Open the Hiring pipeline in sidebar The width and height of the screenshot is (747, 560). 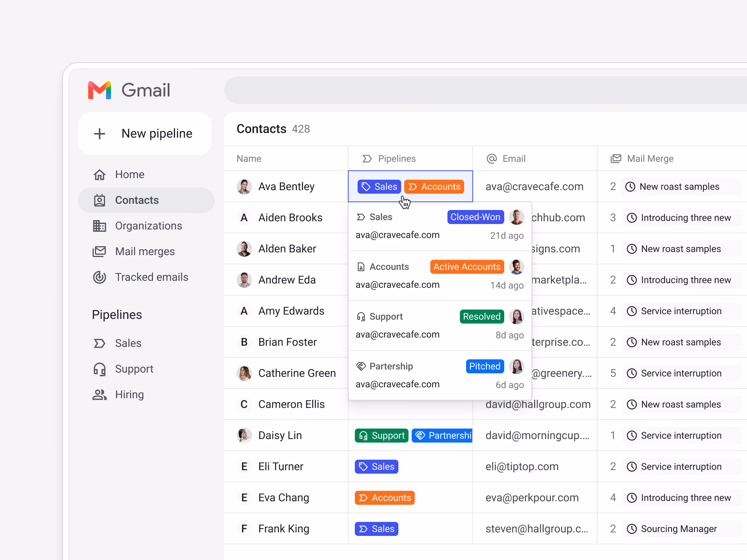146,395
